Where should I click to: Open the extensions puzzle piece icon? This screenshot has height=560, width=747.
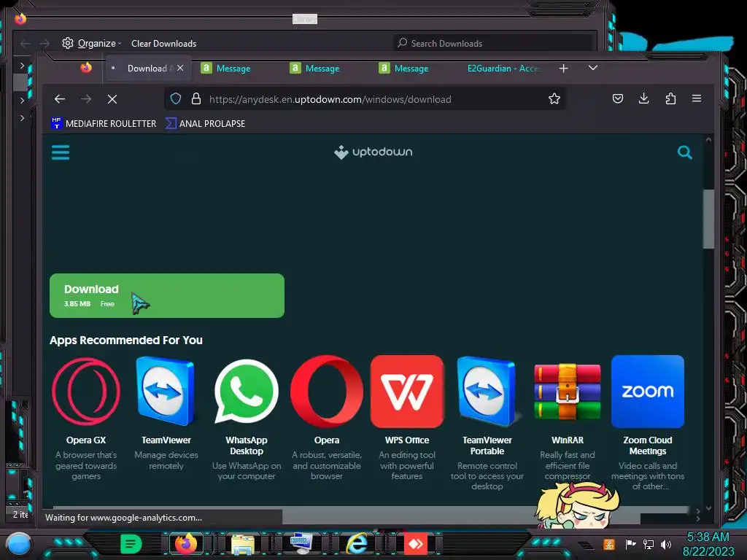click(670, 98)
